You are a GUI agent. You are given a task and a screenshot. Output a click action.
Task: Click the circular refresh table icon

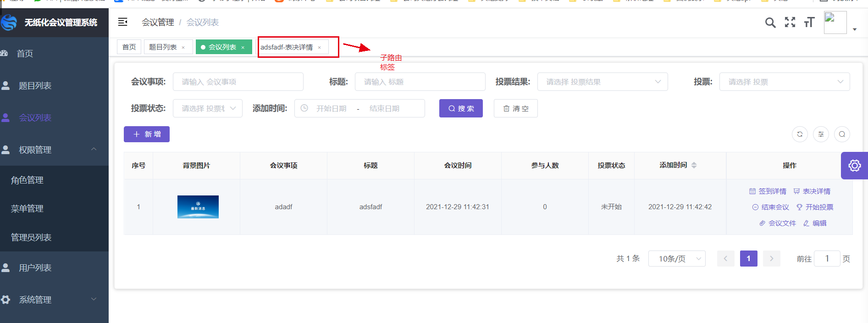800,134
